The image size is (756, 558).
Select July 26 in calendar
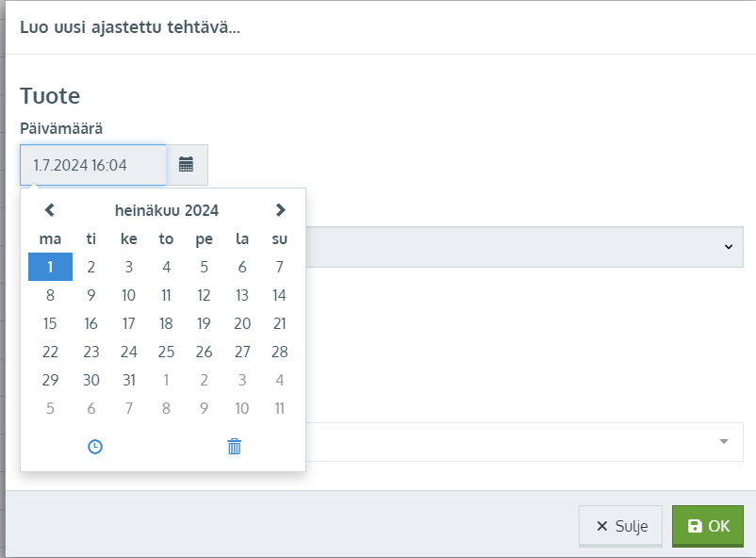(x=204, y=353)
